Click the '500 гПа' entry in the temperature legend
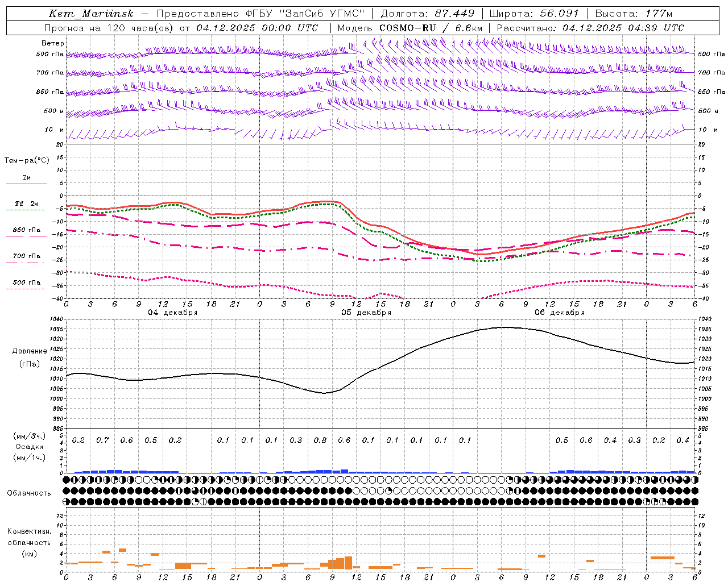Screen dimensions: 728x582 point(26,282)
